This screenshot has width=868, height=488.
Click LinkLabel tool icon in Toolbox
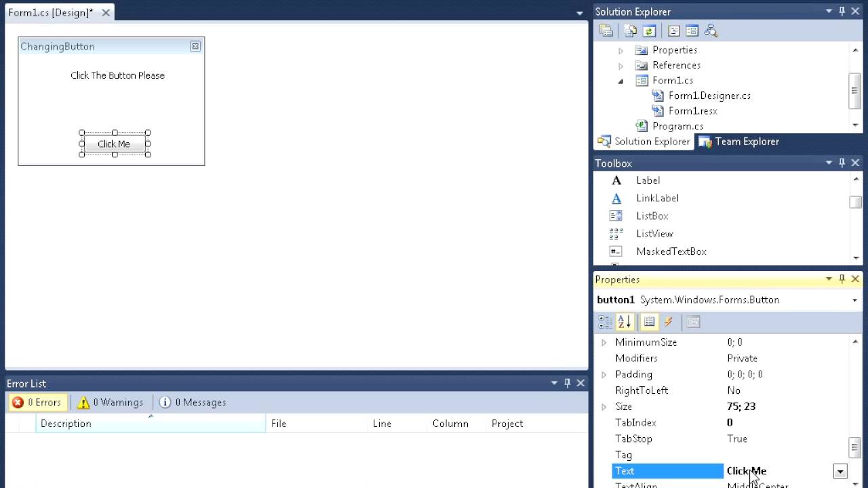tap(616, 198)
